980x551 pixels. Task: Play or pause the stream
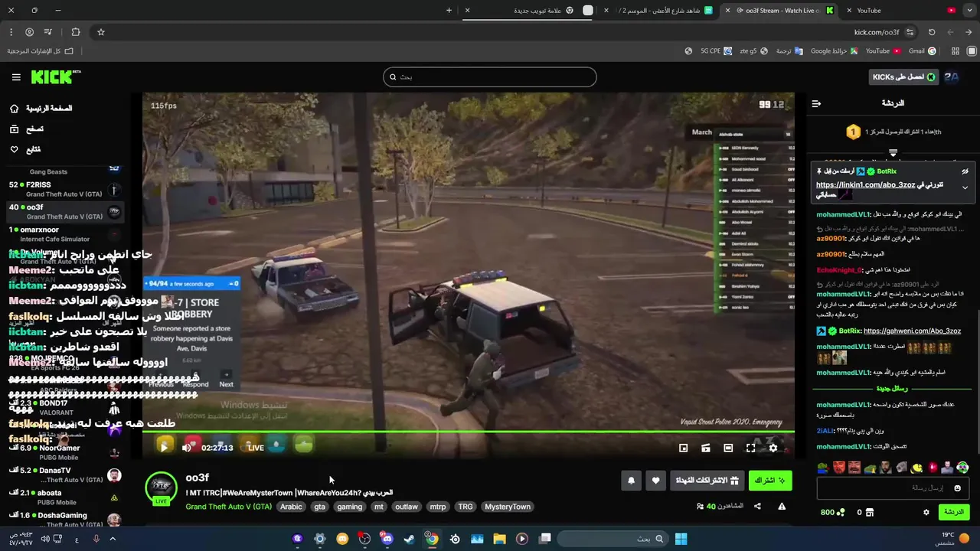164,447
